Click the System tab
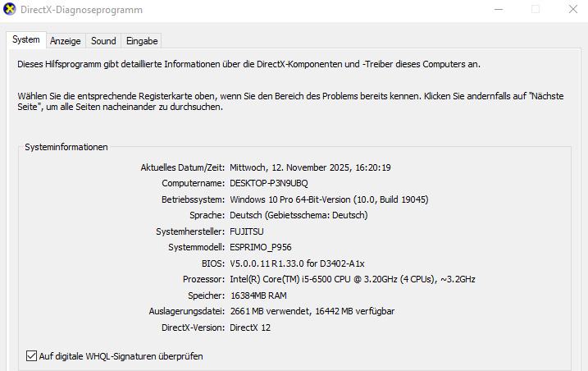The image size is (588, 371). click(x=25, y=39)
